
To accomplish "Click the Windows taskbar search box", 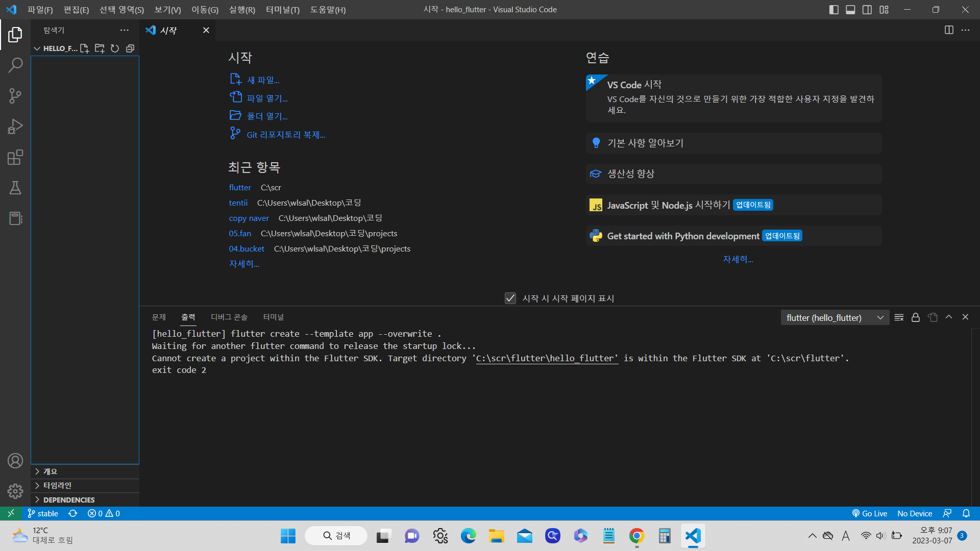I will coord(336,536).
